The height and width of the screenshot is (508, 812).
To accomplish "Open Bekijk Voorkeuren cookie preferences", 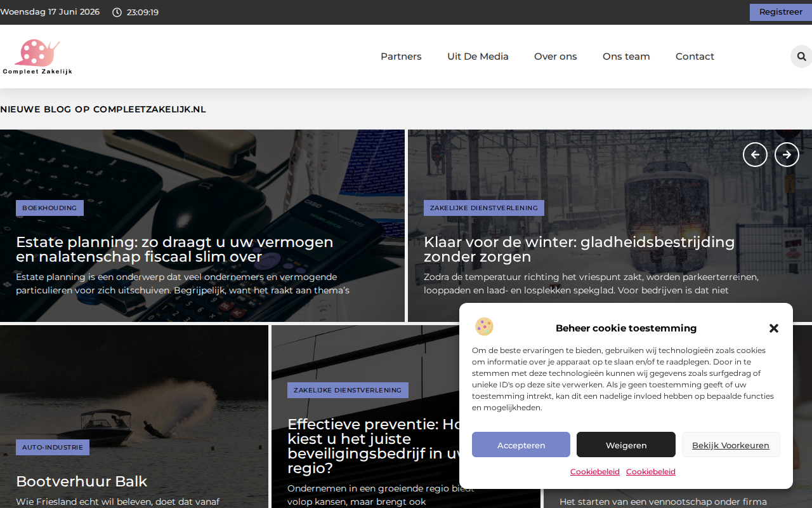I will pyautogui.click(x=731, y=444).
